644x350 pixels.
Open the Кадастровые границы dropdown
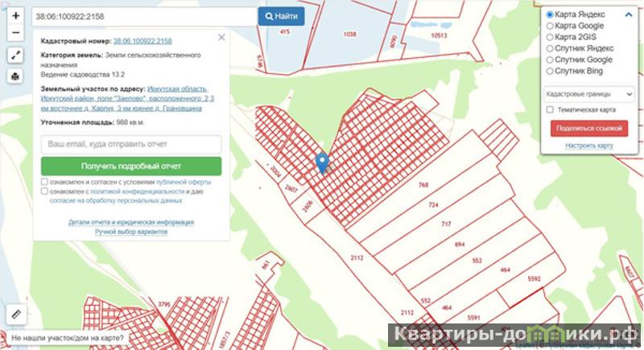589,93
